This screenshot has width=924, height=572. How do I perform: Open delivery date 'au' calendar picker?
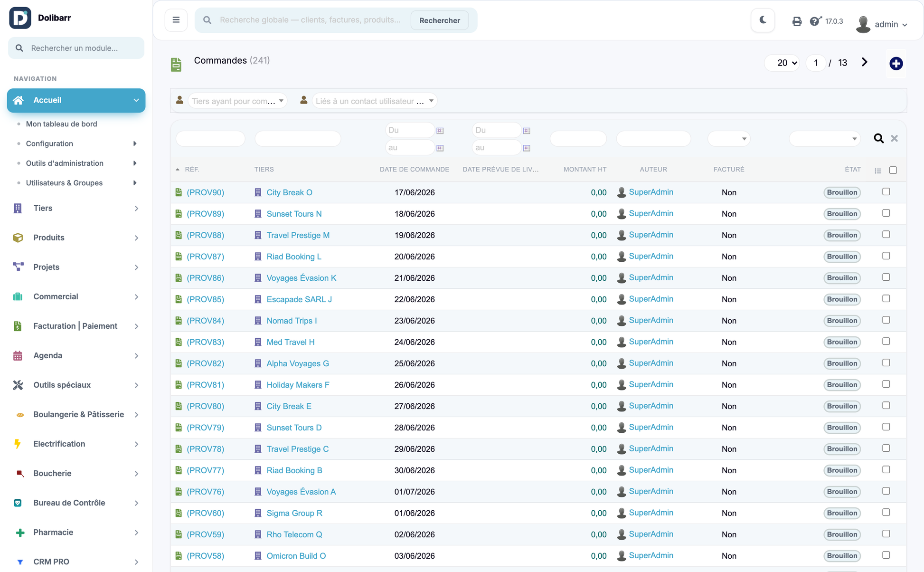527,148
